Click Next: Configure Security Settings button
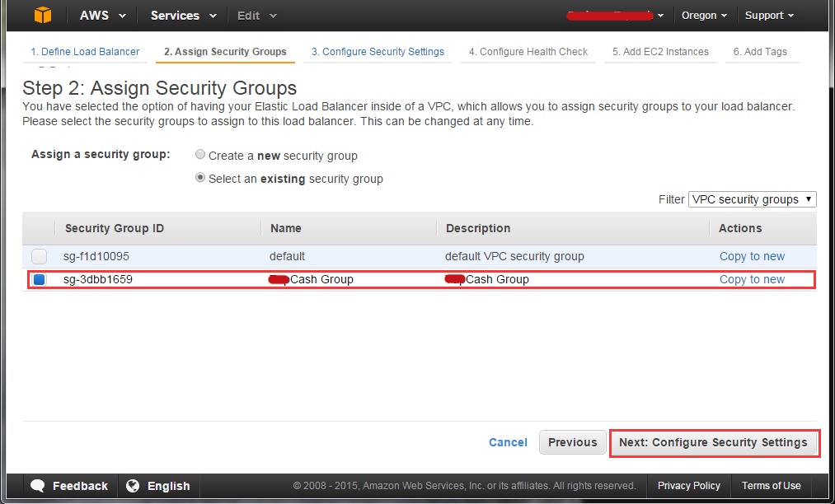Image resolution: width=835 pixels, height=504 pixels. pyautogui.click(x=713, y=442)
